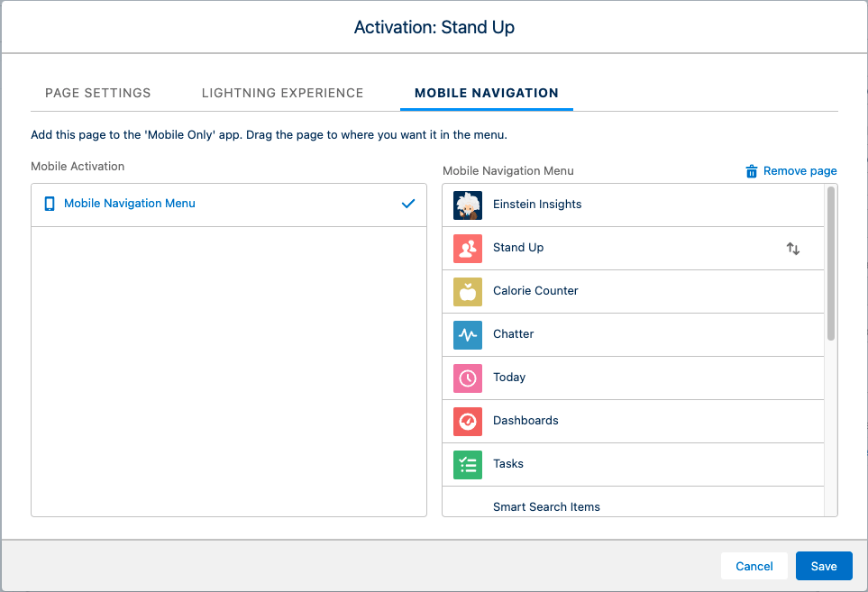
Task: Select the Smart Search Items entry
Action: [546, 506]
